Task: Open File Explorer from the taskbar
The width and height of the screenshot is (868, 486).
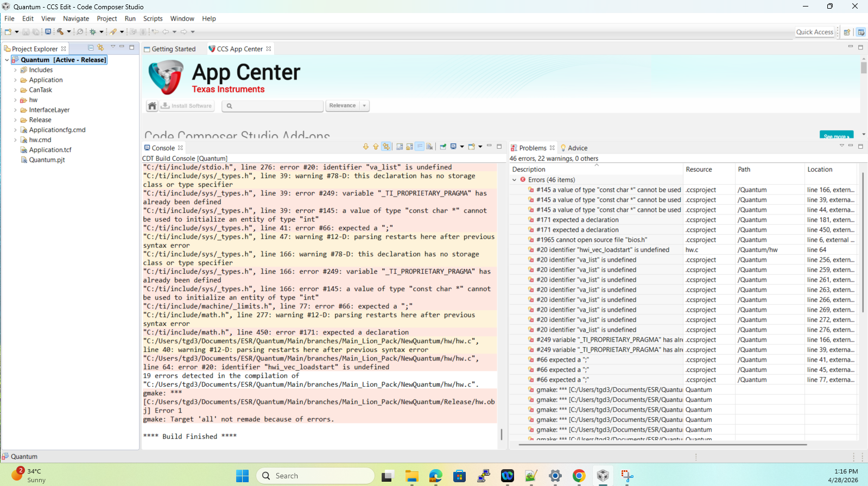Action: tap(411, 476)
